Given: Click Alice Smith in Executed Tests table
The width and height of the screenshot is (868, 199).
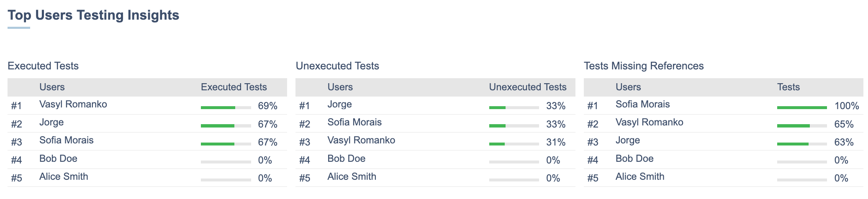Looking at the screenshot, I should click(x=64, y=177).
